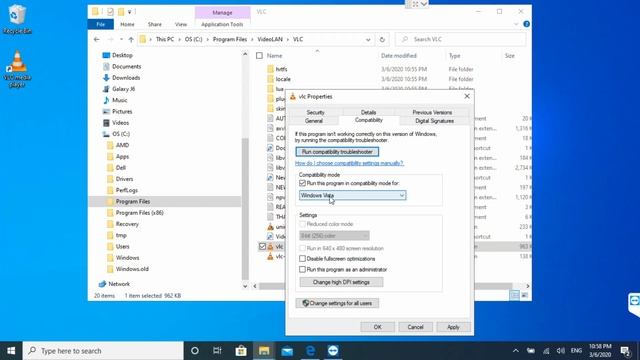
Task: Open the VLC media player desktop shortcut
Action: (x=17, y=69)
